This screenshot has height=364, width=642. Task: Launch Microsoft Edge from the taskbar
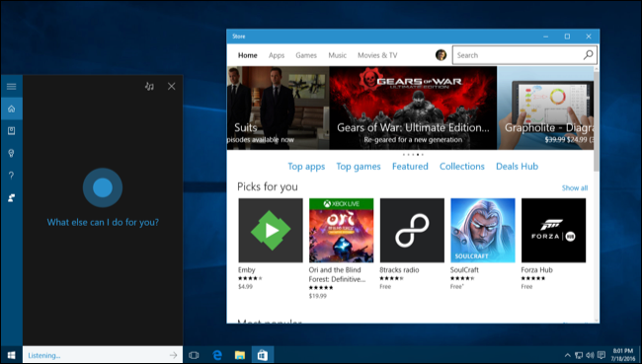tap(217, 355)
